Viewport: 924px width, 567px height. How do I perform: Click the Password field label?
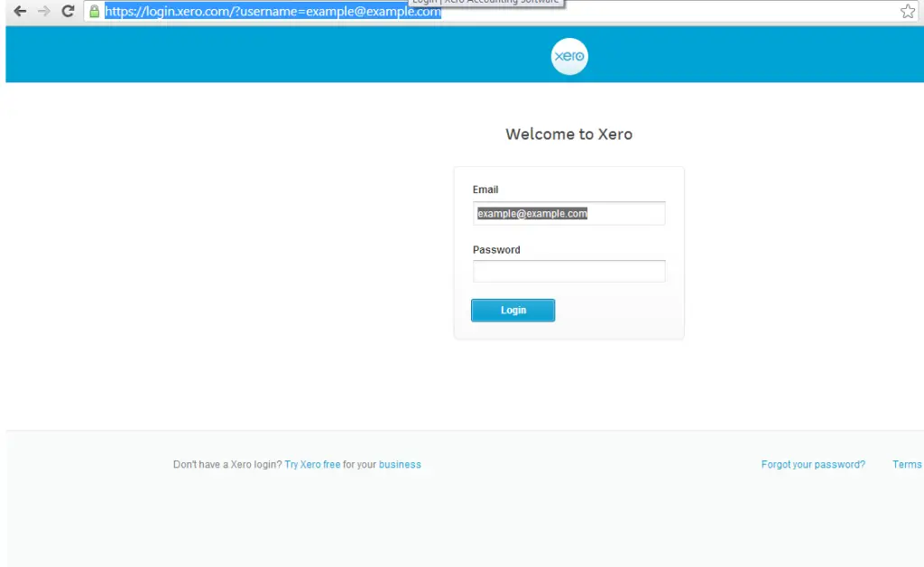(496, 250)
